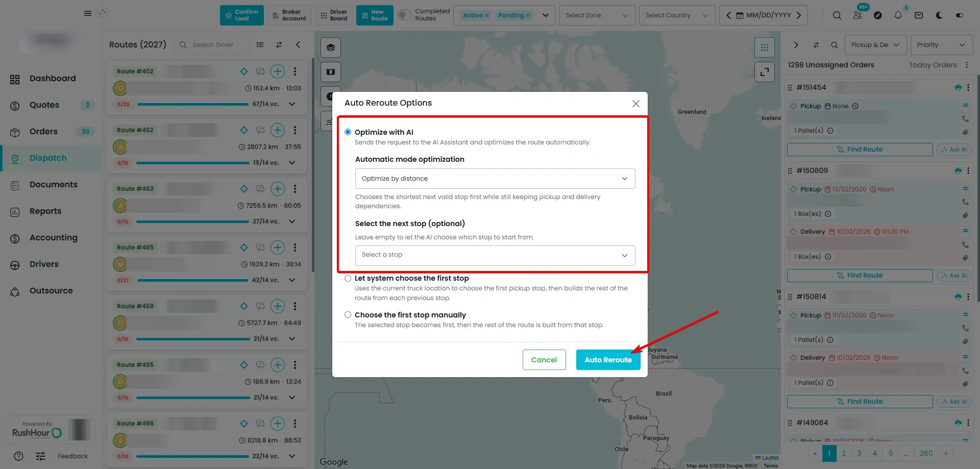Select Let system choose the first stop
This screenshot has width=980, height=469.
pos(348,279)
